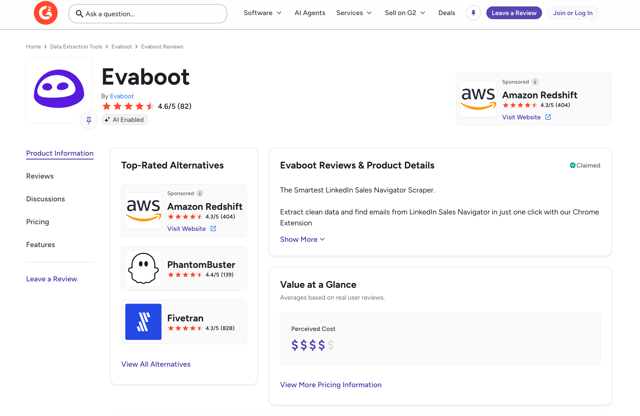Click the Ask a question search field
The image size is (640, 416).
148,14
